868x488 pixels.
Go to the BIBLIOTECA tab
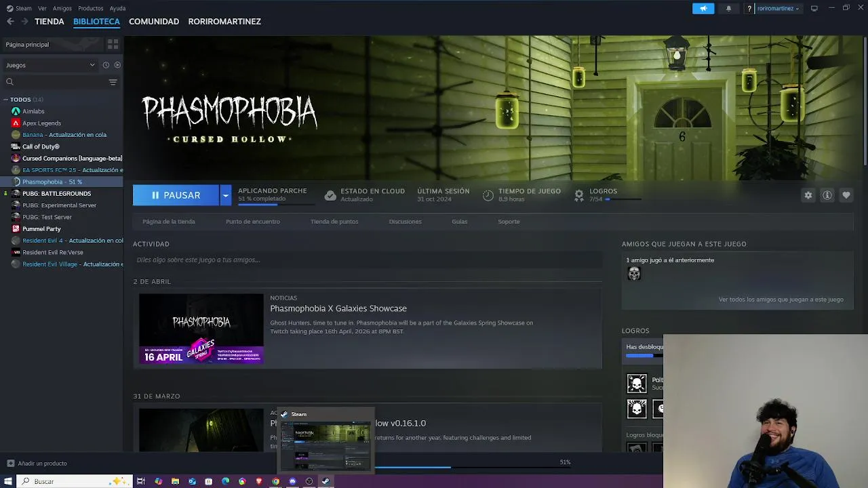click(96, 22)
